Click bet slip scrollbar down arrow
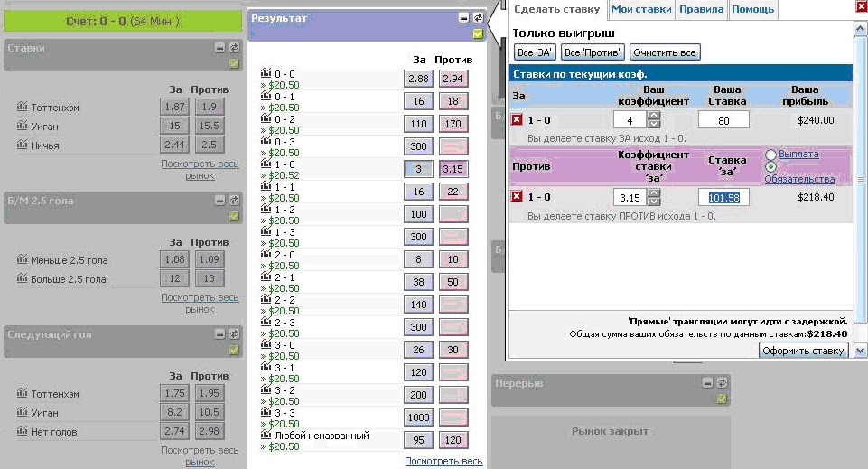Viewport: 868px width, 469px height. click(x=860, y=350)
